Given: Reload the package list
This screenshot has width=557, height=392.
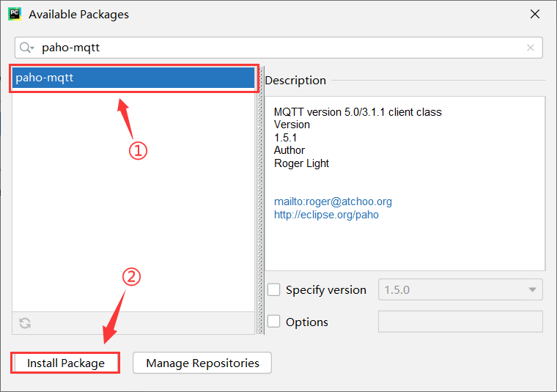Looking at the screenshot, I should pyautogui.click(x=25, y=323).
